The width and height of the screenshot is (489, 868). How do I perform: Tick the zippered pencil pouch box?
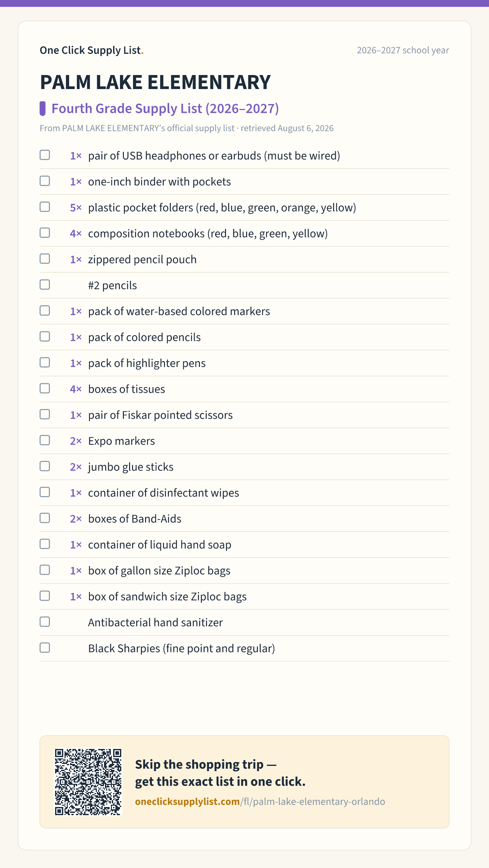click(x=45, y=259)
